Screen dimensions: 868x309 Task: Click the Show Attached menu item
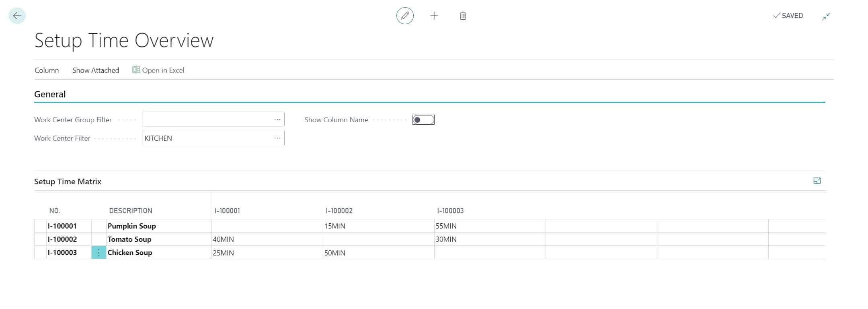(x=96, y=70)
